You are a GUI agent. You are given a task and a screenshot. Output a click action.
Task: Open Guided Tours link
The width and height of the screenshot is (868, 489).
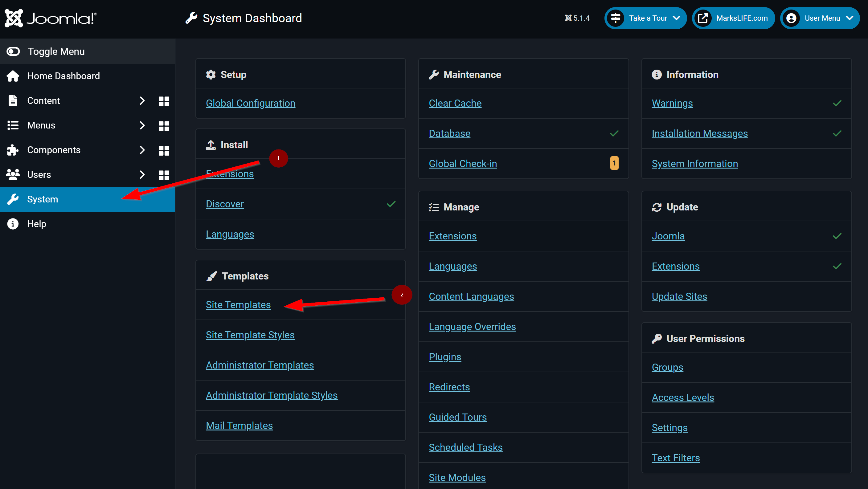[x=458, y=417]
